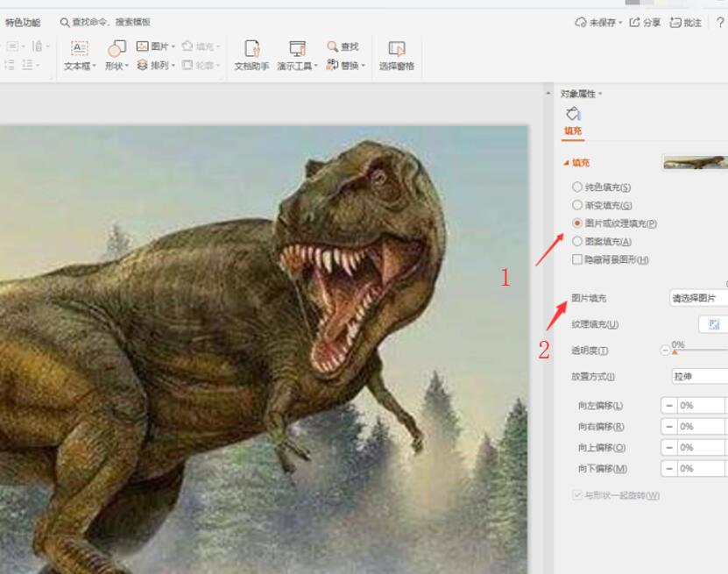
Task: Click the 排列 arrange icon
Action: [x=143, y=65]
